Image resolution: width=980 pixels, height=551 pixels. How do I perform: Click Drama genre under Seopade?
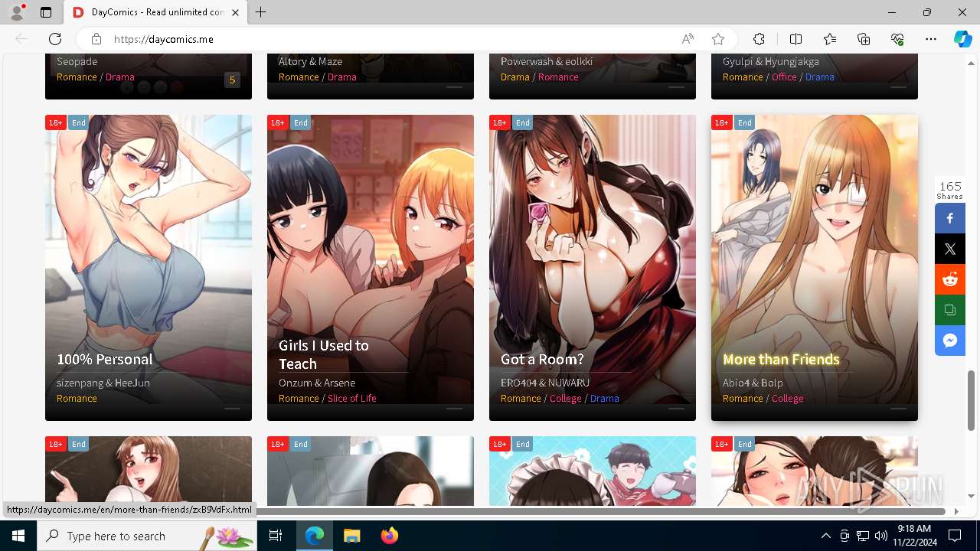coord(119,77)
